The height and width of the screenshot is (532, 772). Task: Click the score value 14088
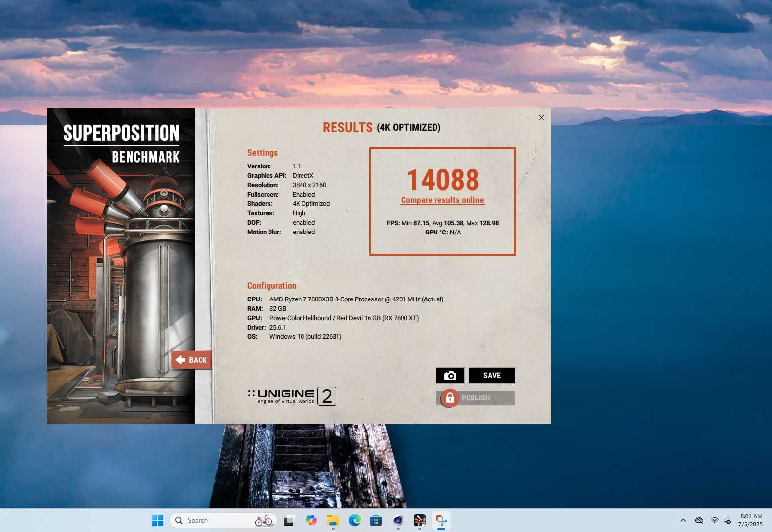coord(443,180)
